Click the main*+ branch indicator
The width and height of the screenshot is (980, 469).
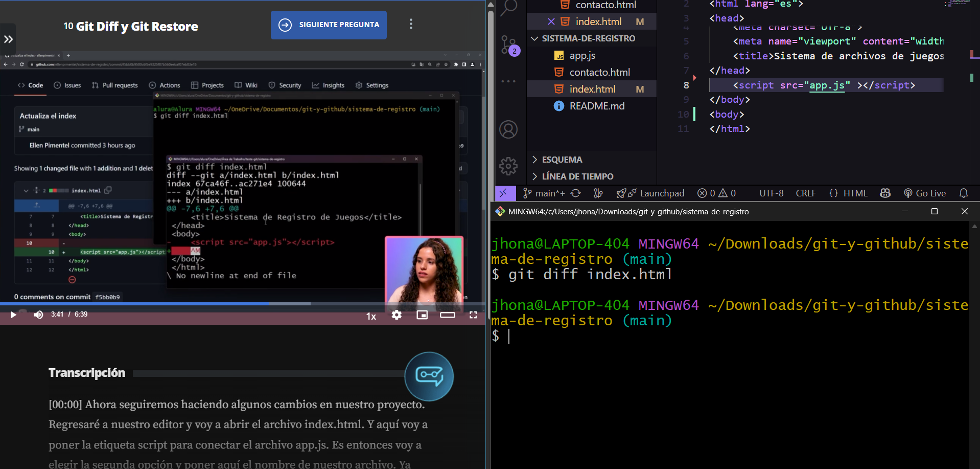coord(544,193)
